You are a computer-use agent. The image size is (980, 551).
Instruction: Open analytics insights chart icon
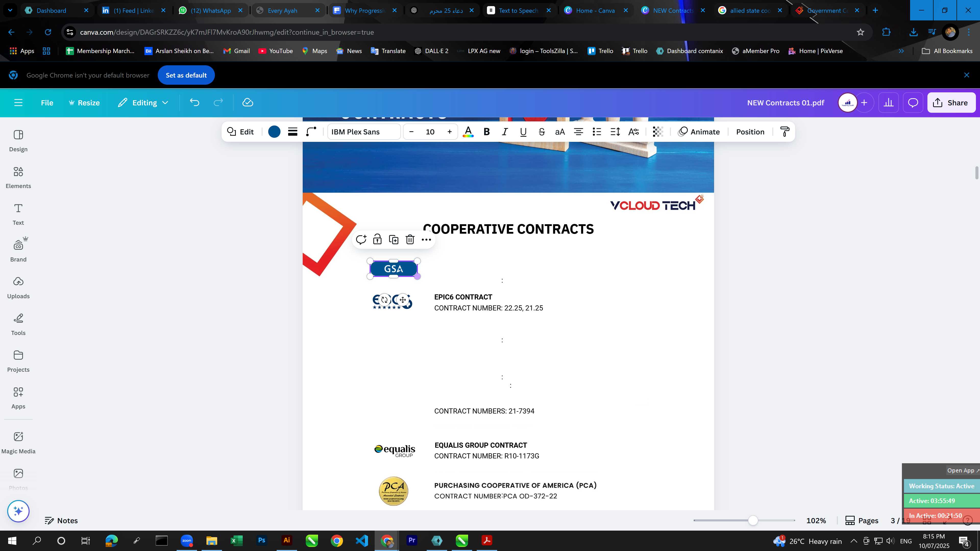(x=888, y=103)
